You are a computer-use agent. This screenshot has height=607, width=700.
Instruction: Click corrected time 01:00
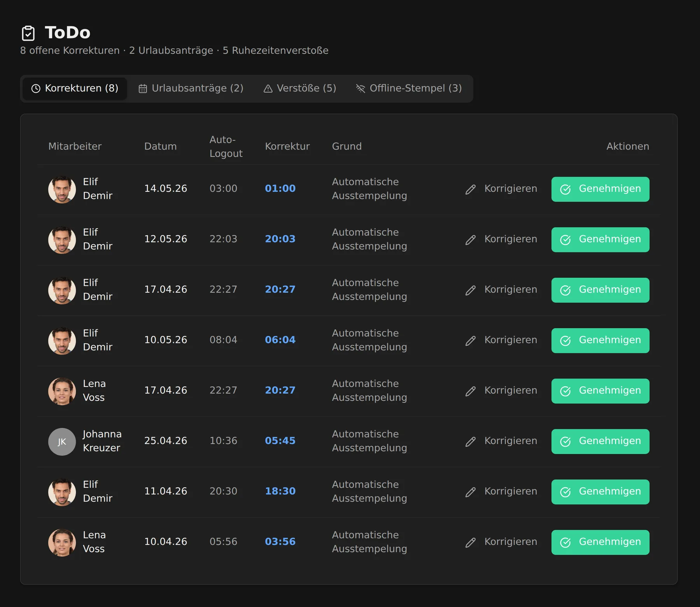pyautogui.click(x=280, y=189)
